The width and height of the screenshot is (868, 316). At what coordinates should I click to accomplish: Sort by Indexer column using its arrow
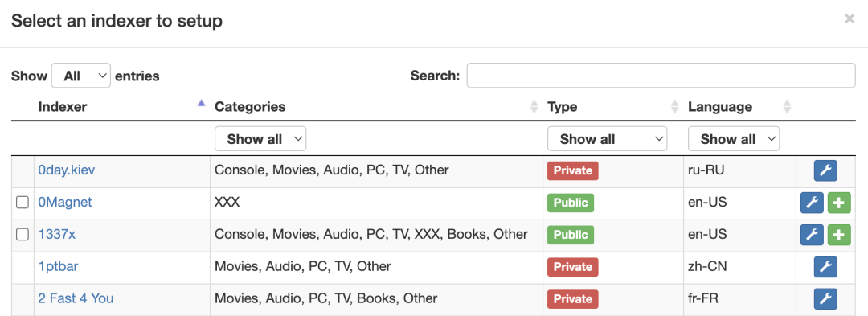(x=202, y=103)
